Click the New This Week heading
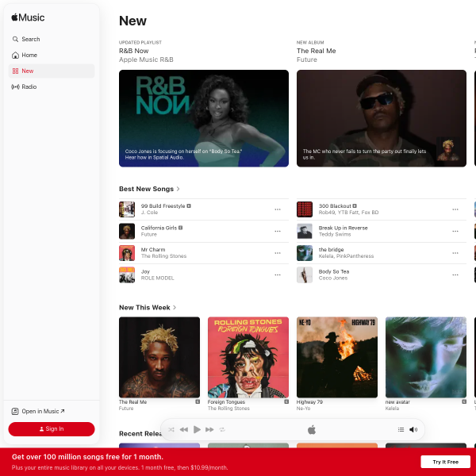The image size is (476, 476). click(x=144, y=308)
